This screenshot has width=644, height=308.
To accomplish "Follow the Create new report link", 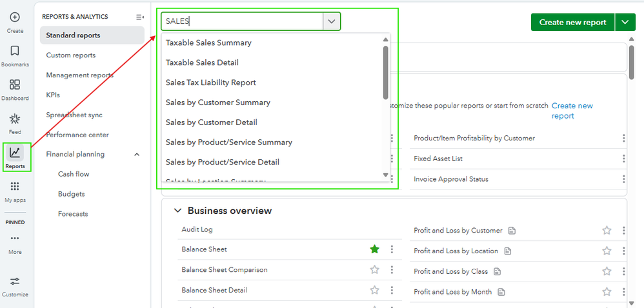I will pyautogui.click(x=572, y=110).
